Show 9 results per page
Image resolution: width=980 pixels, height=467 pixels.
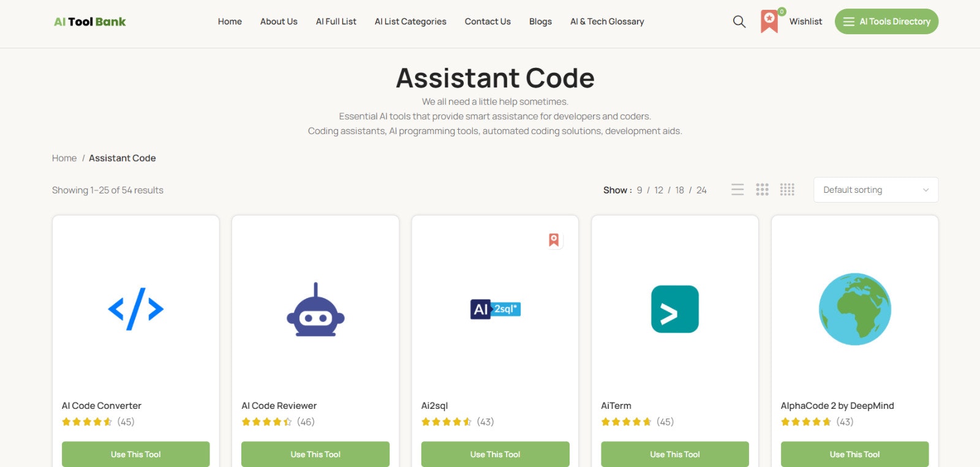639,190
